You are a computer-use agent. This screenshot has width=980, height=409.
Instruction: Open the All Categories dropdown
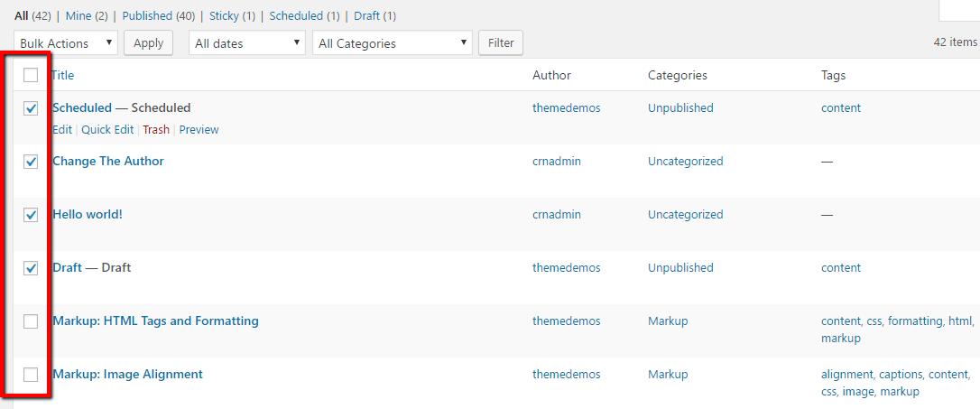tap(393, 42)
